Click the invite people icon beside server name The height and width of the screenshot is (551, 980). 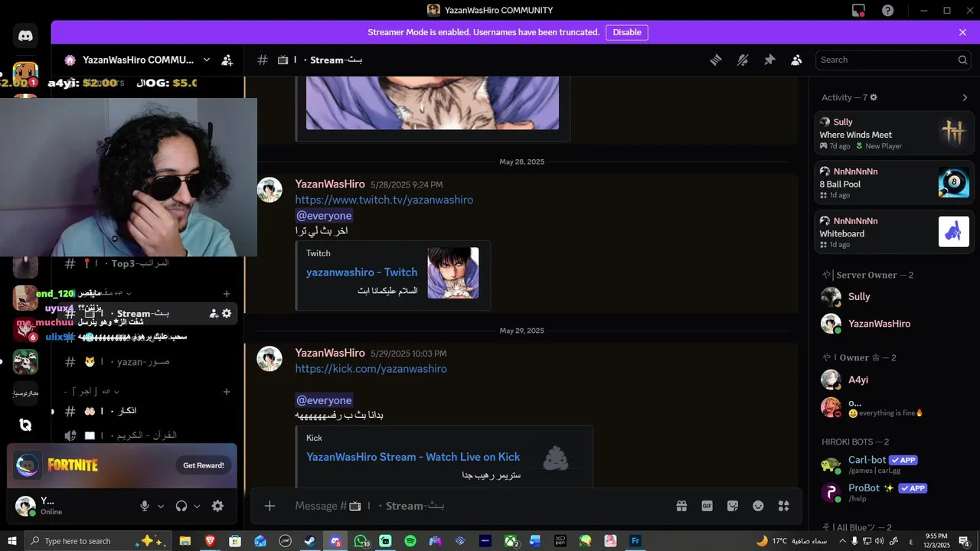point(227,60)
